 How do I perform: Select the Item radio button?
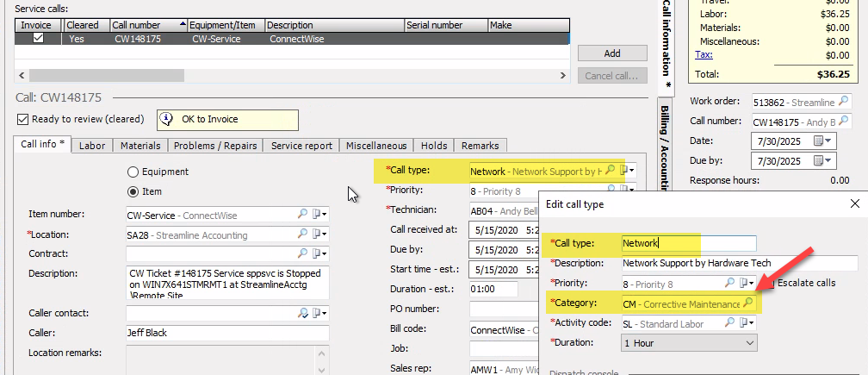point(133,191)
